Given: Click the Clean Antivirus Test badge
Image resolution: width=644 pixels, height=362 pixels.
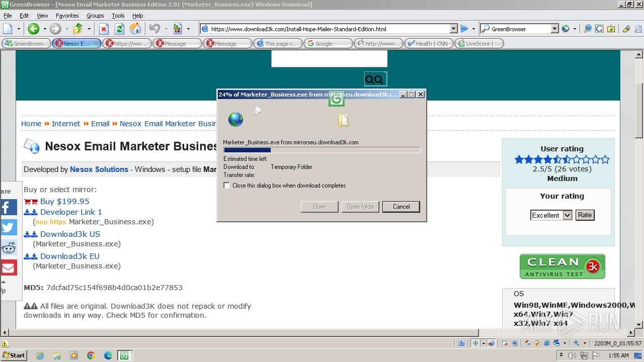Looking at the screenshot, I should coord(562,266).
